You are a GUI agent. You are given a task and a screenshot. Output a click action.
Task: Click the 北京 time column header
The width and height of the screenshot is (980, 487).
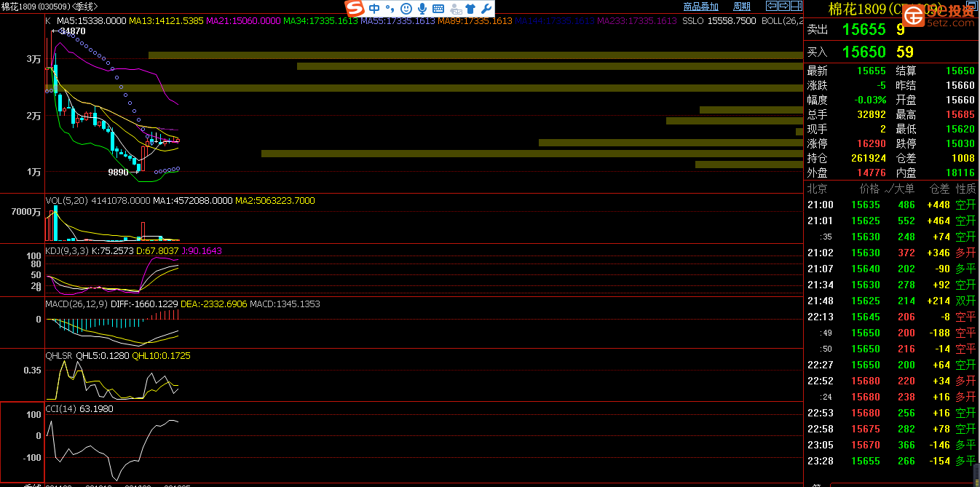tap(818, 189)
